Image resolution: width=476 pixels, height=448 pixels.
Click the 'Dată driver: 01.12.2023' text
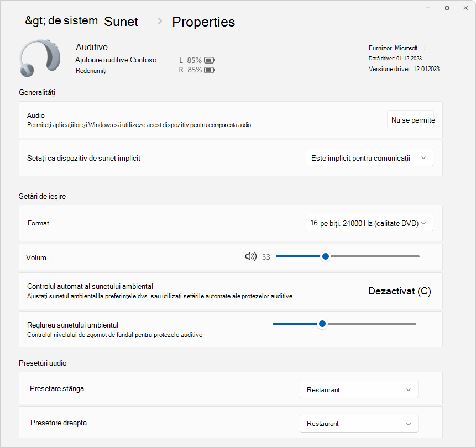point(395,58)
